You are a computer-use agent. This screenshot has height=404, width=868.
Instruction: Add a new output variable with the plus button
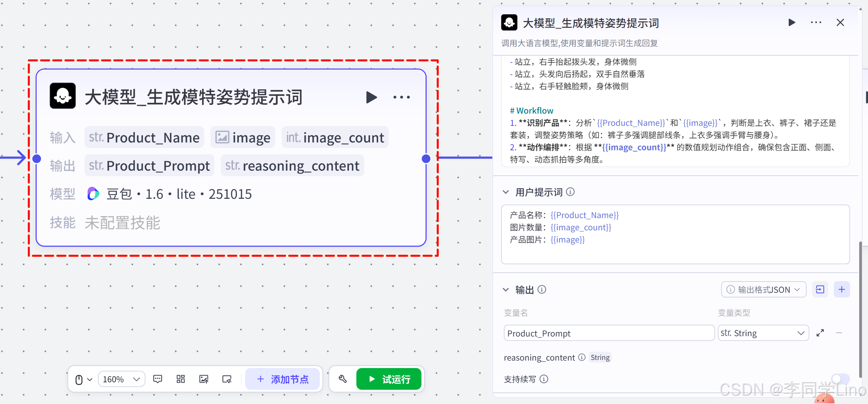pyautogui.click(x=842, y=289)
